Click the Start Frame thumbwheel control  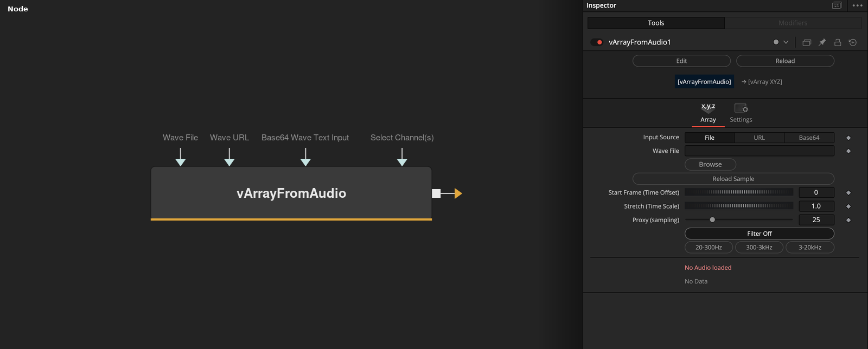pos(739,192)
